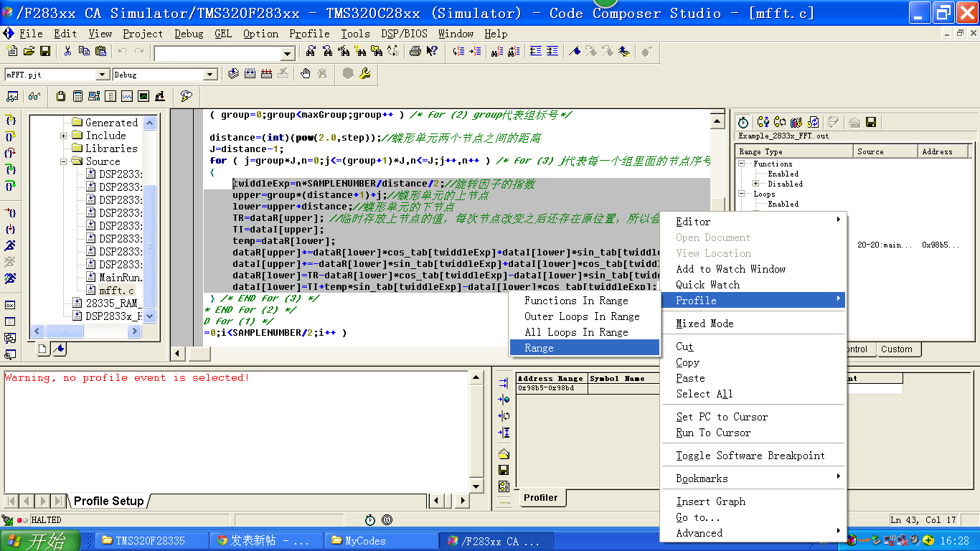Open mfft.c in the project tree
This screenshot has height=551, width=980.
pos(116,291)
